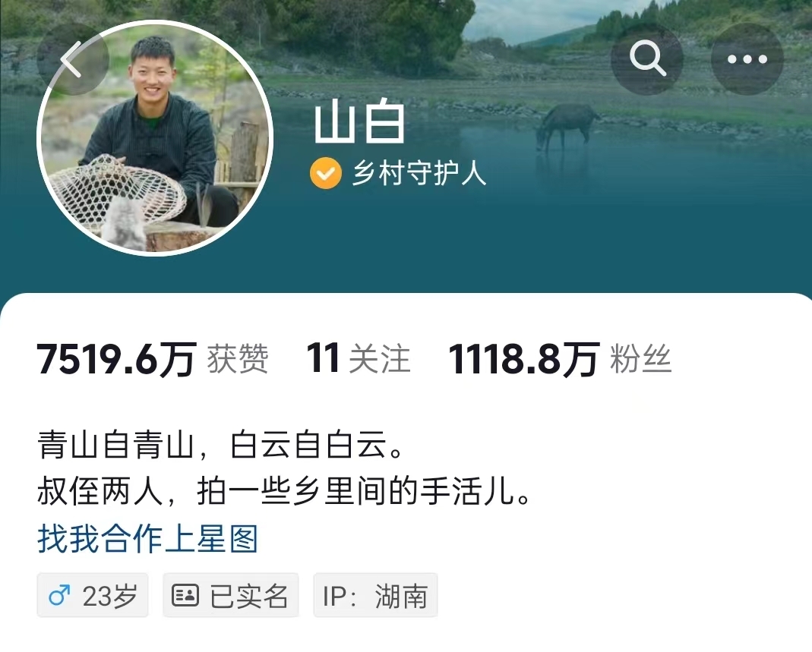
Task: Tap the back arrow icon
Action: 72,59
